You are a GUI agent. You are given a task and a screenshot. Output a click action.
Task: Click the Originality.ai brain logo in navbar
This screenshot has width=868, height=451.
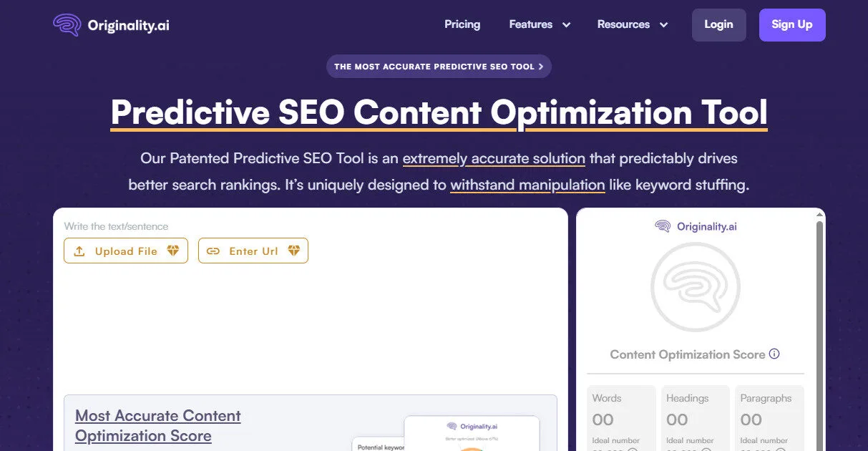67,24
